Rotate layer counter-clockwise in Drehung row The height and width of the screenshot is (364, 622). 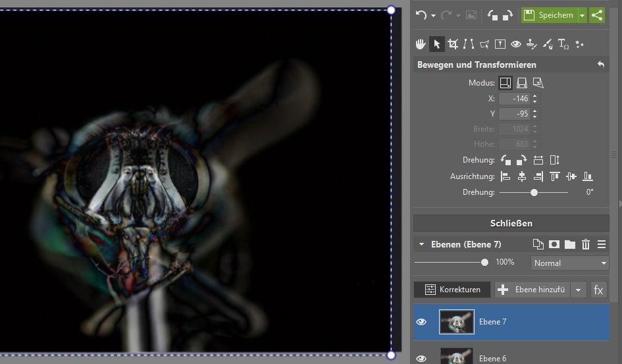(505, 160)
